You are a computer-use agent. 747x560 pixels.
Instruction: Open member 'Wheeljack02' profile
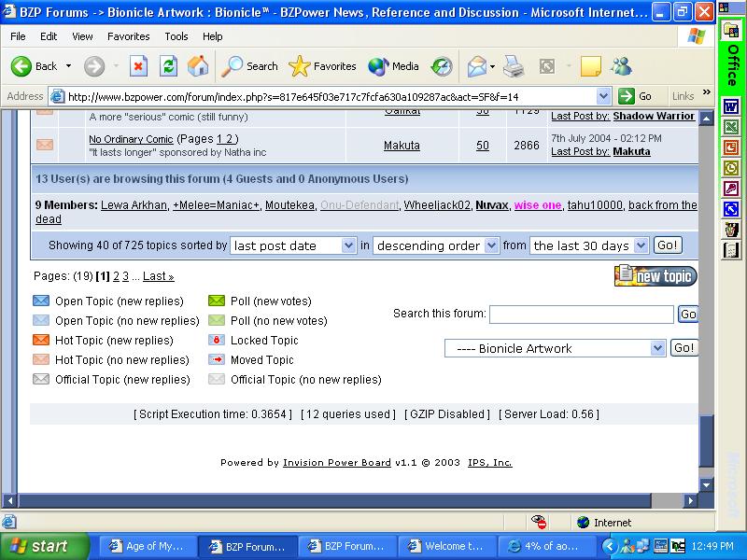(437, 205)
